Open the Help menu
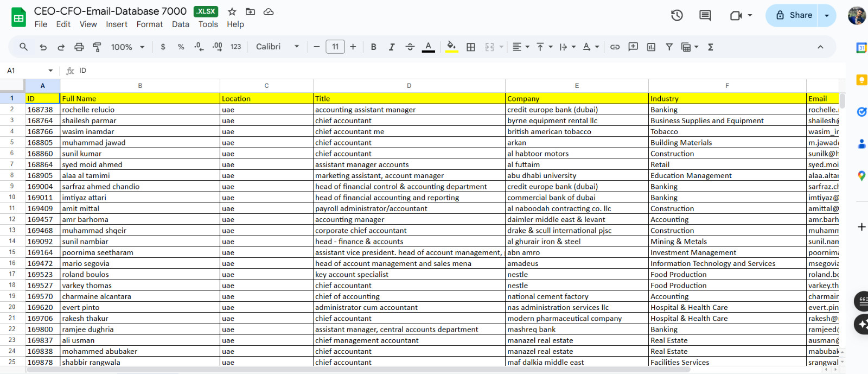 click(x=235, y=24)
